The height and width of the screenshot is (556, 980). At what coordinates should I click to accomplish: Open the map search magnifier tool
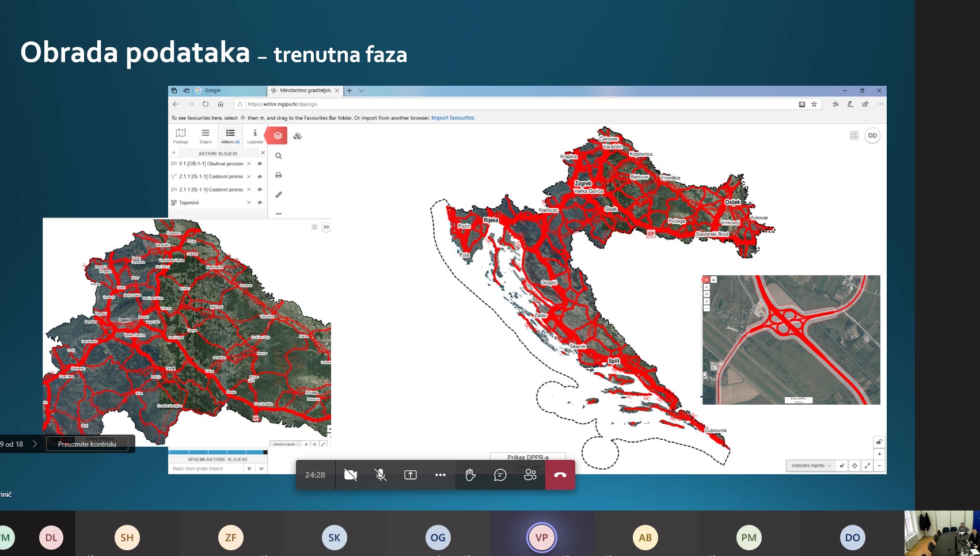pos(279,156)
